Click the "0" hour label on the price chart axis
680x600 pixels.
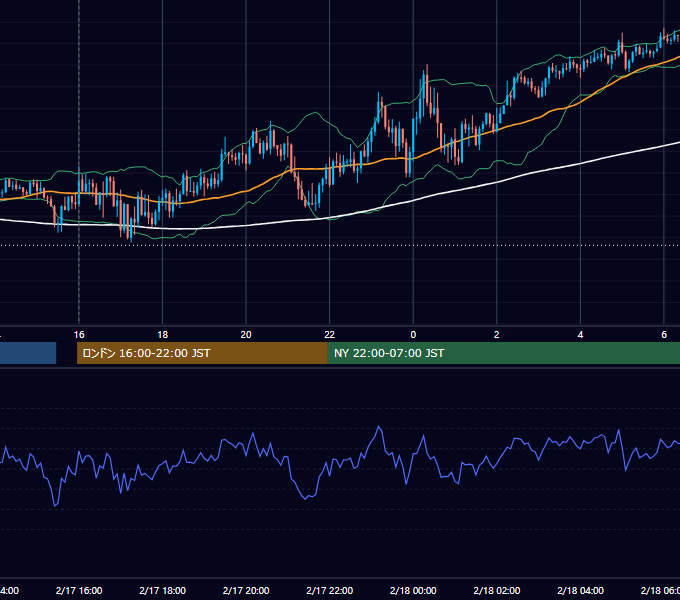coord(413,335)
